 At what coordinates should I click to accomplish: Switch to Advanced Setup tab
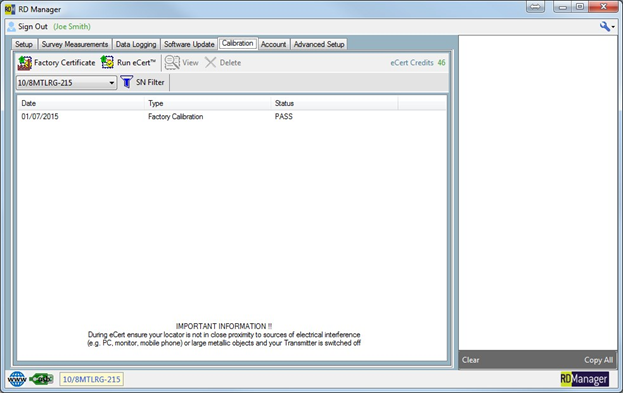click(319, 44)
